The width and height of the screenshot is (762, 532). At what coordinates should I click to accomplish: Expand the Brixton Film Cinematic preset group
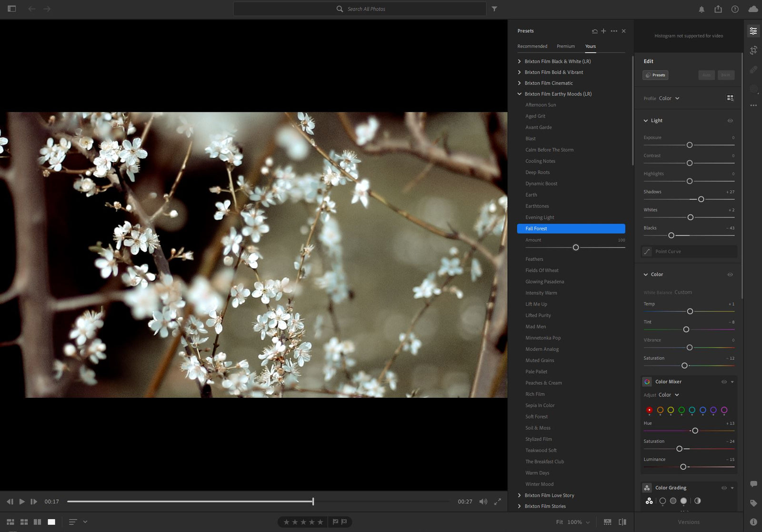519,83
